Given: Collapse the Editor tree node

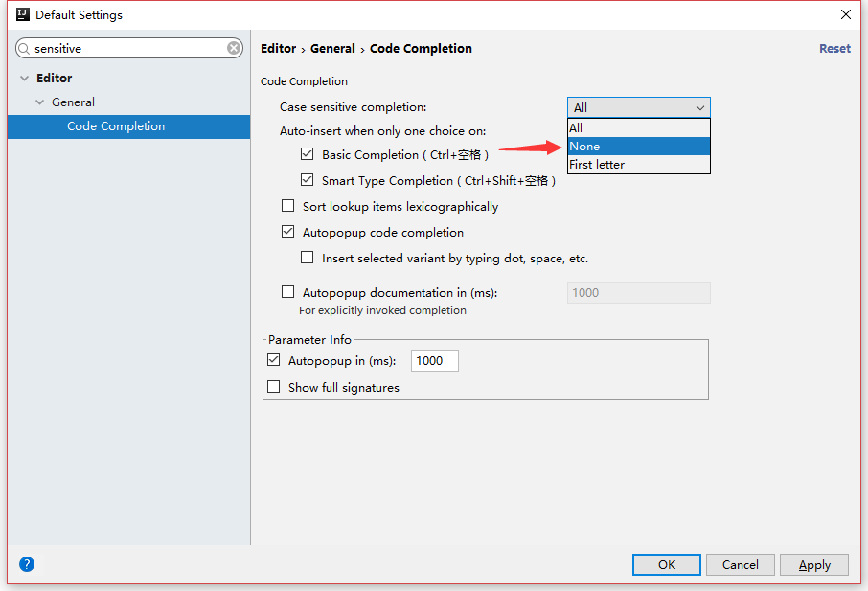Looking at the screenshot, I should pyautogui.click(x=23, y=79).
